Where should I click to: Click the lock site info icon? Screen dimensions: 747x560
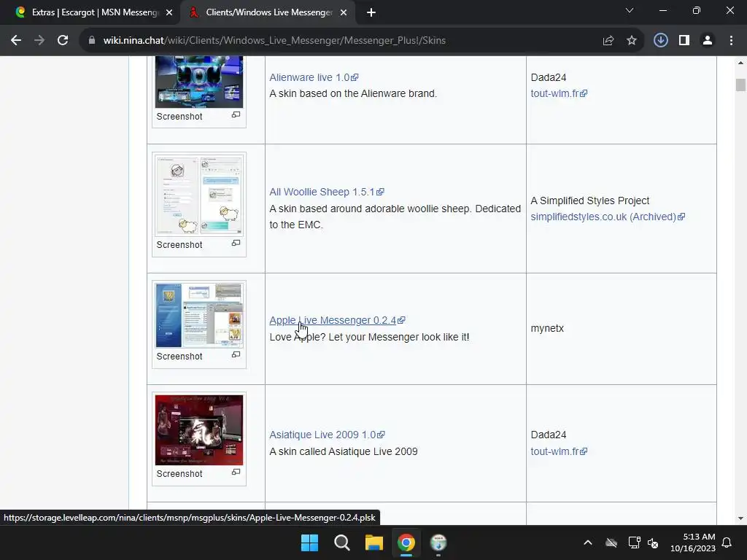point(92,41)
